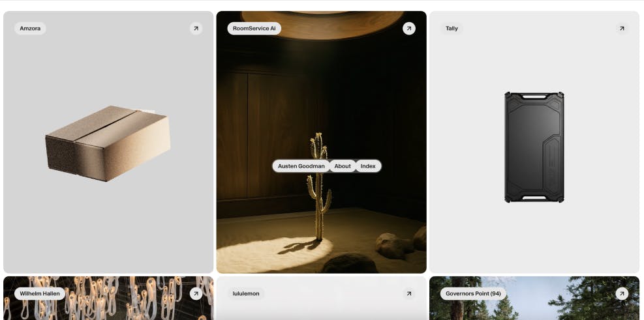Select the Amzora label pill
644x320 pixels.
(30, 28)
